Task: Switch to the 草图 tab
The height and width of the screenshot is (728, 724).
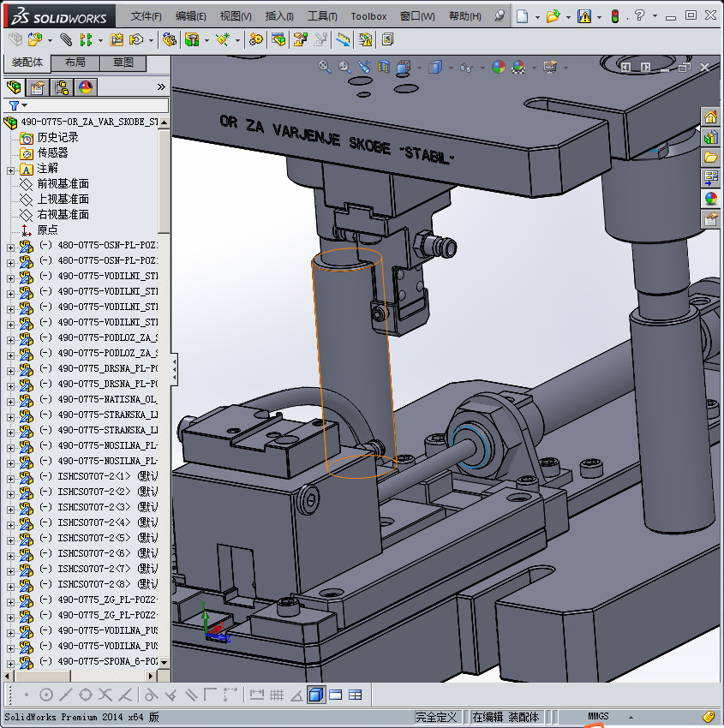Action: pos(123,63)
